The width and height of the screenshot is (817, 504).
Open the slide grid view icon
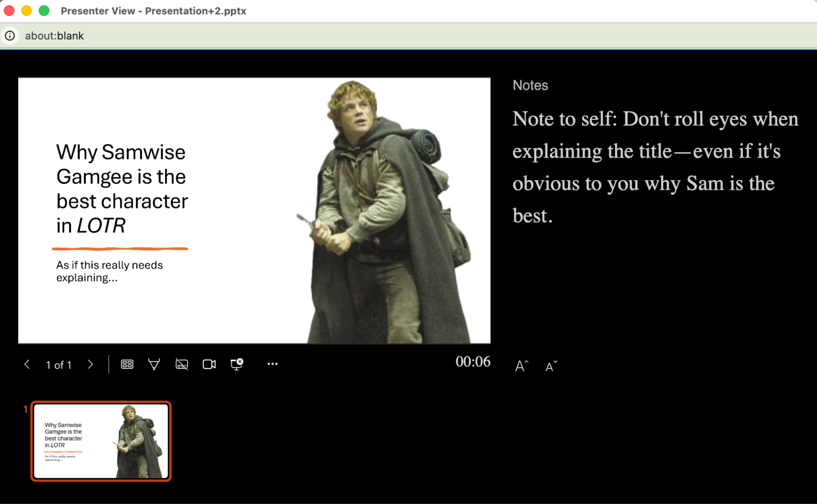click(127, 364)
